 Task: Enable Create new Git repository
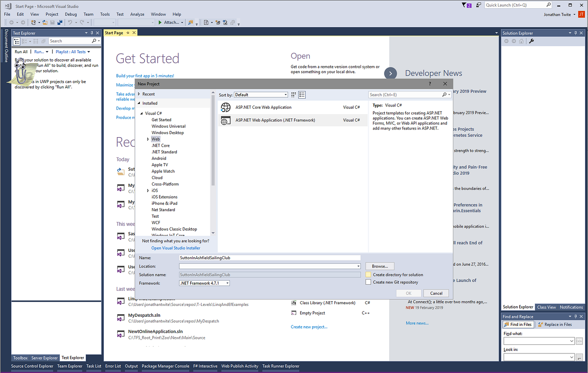point(368,281)
